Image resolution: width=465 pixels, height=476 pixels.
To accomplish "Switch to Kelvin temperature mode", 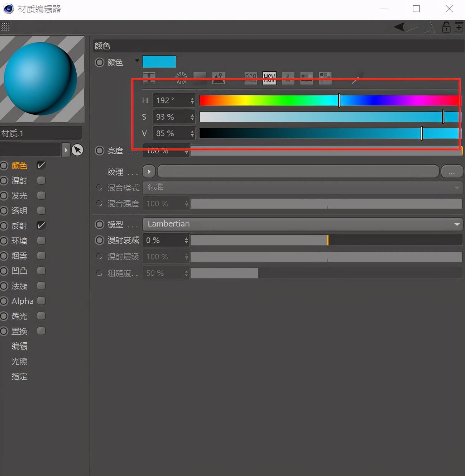I will pyautogui.click(x=288, y=78).
